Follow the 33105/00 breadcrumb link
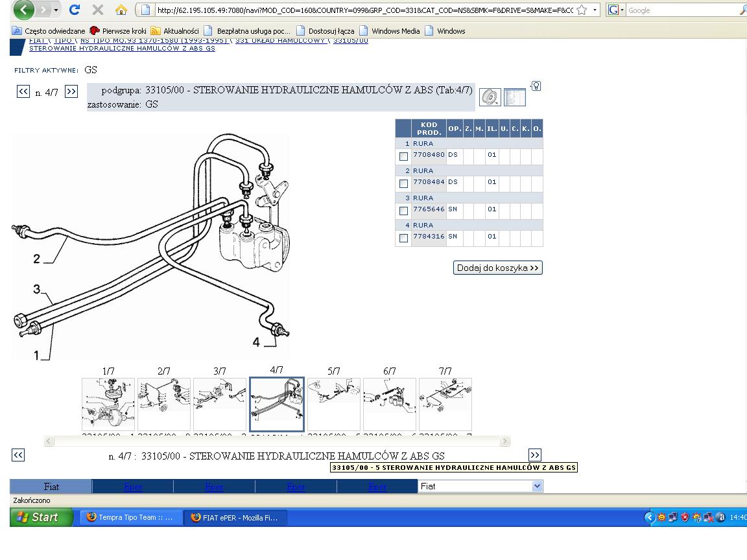 pyautogui.click(x=351, y=41)
